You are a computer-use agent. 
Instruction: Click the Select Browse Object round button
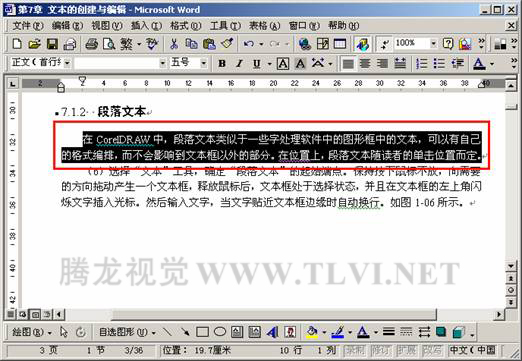tap(511, 290)
